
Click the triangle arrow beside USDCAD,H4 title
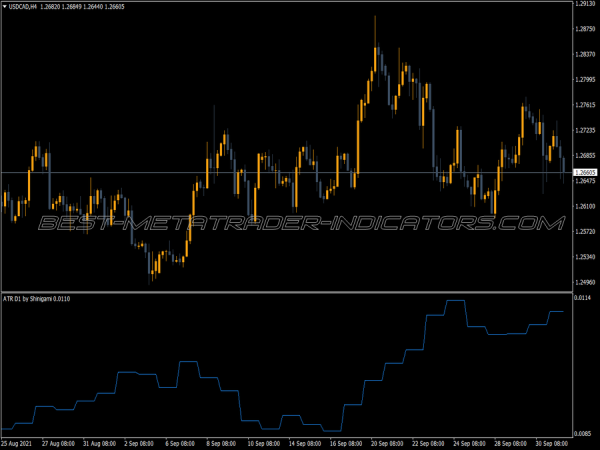click(6, 6)
